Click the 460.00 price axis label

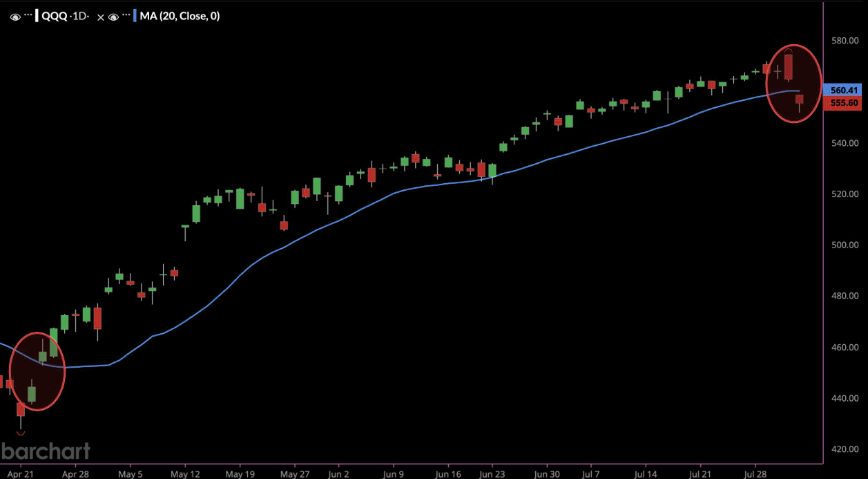845,348
